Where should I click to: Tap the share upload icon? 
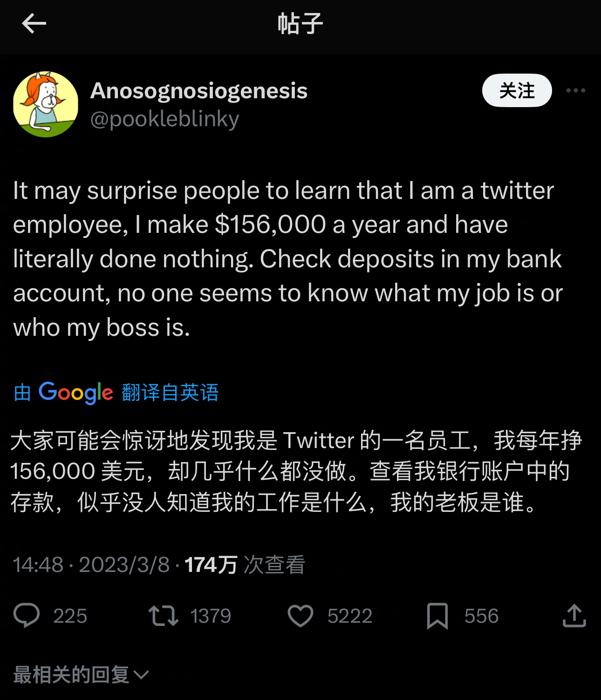(x=574, y=615)
